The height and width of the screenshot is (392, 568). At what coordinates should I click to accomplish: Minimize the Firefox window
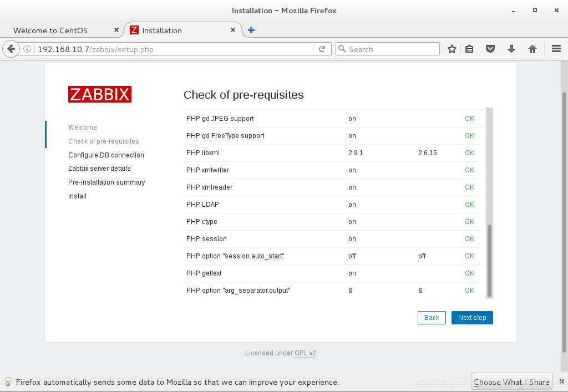[x=513, y=11]
